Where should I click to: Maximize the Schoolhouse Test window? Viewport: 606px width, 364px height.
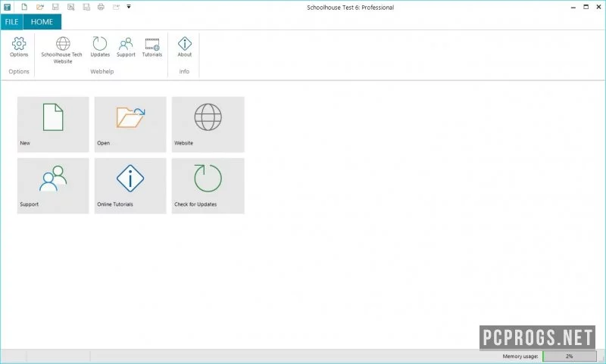coord(586,7)
